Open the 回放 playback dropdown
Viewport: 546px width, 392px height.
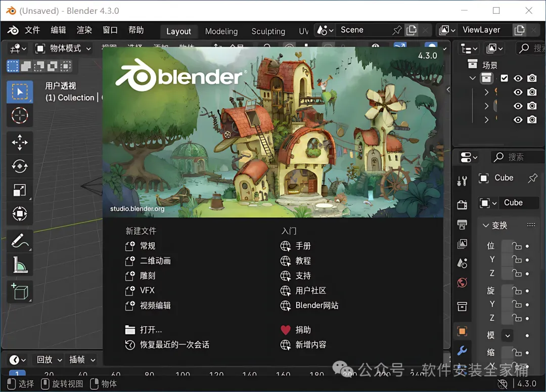tap(49, 360)
